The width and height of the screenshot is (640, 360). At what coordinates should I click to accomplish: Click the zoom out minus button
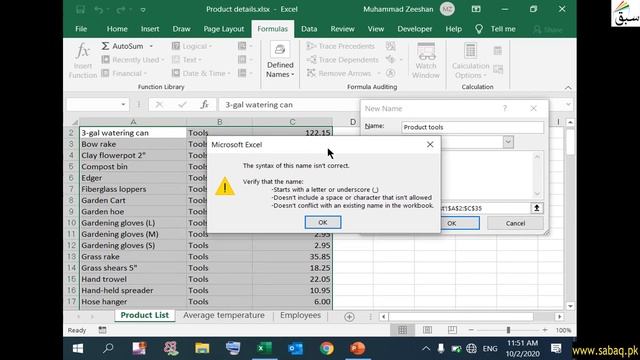point(471,330)
